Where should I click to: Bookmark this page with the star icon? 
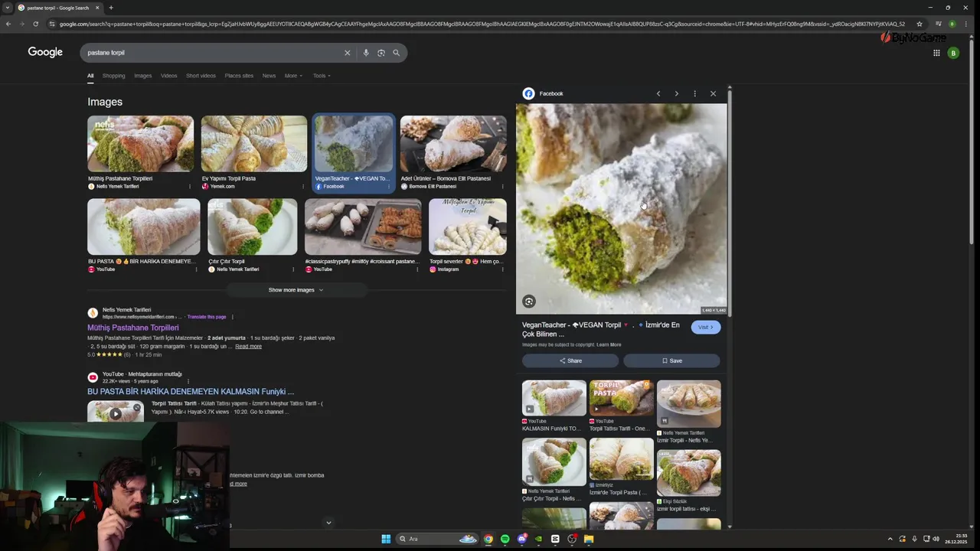point(920,24)
